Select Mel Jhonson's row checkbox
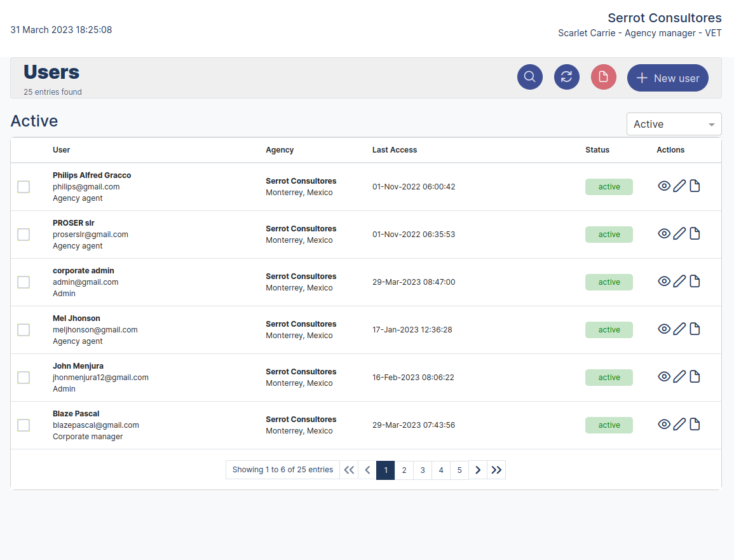 (x=24, y=329)
